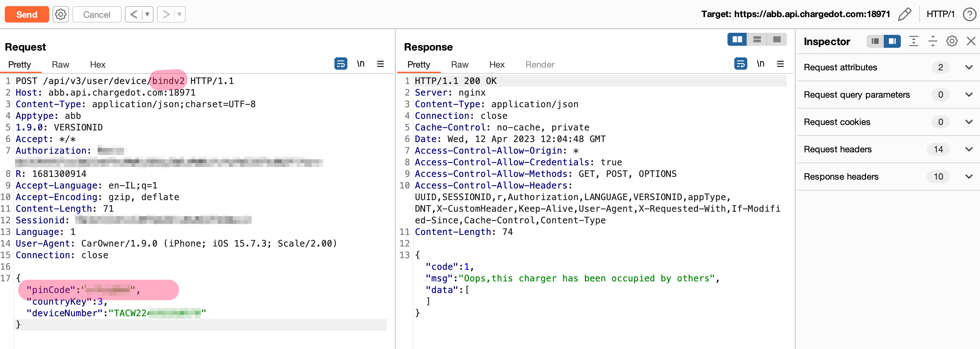Select Response Pretty tab
Image resolution: width=980 pixels, height=349 pixels.
[x=418, y=65]
